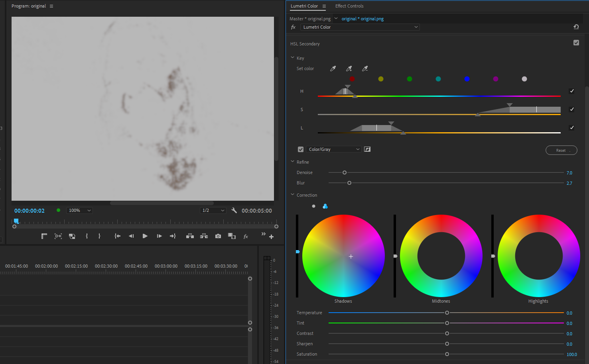Select the yellow color preset swatch
Viewport: 589px width, 364px height.
(381, 79)
